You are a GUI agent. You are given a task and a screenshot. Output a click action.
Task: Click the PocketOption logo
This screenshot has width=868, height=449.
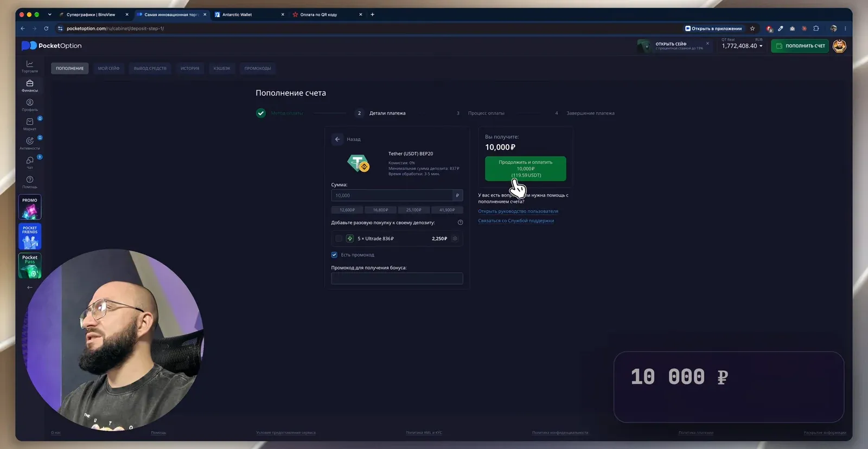click(x=52, y=46)
